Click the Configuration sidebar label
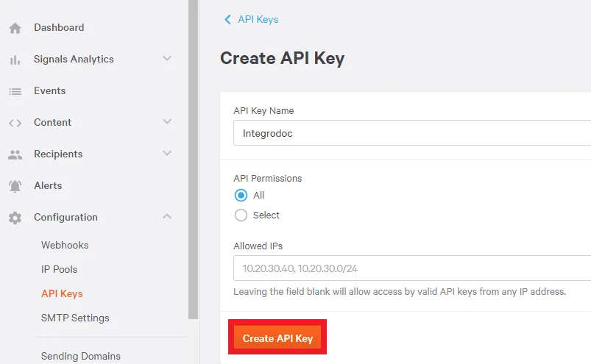591x364 pixels. [66, 217]
